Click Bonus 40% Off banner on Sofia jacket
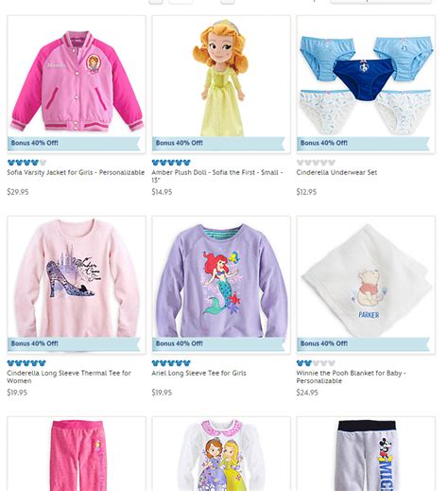Screen dimensions: 448x491 74,143
